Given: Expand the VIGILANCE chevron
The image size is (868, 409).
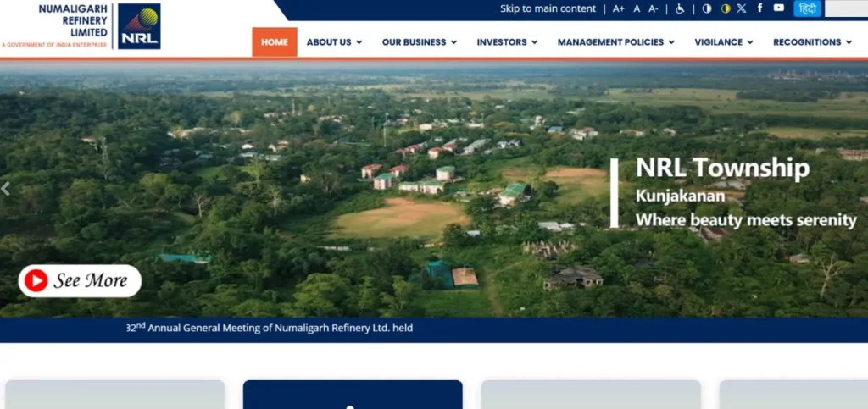Looking at the screenshot, I should (x=750, y=42).
